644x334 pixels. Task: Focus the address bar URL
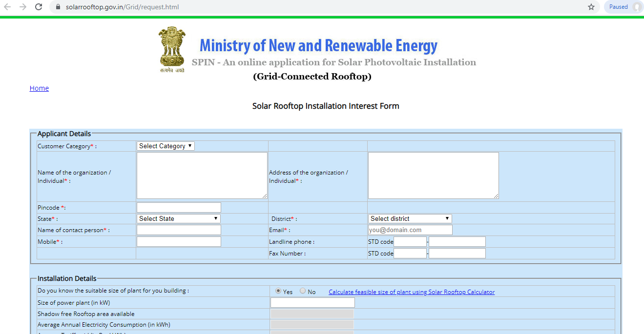[123, 7]
